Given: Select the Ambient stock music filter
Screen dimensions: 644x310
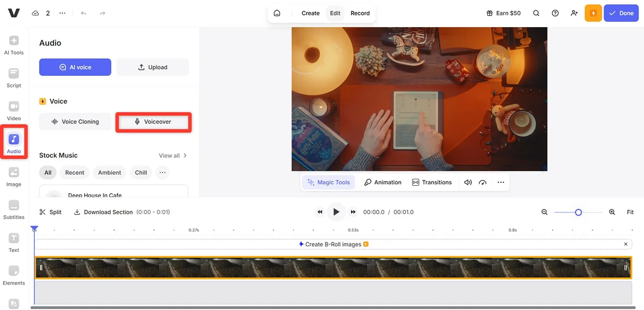Looking at the screenshot, I should pyautogui.click(x=109, y=172).
